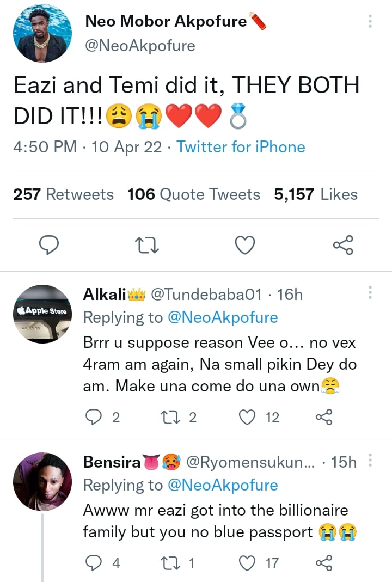View the 257 Retweets list
This screenshot has width=392, height=582.
coord(63,194)
